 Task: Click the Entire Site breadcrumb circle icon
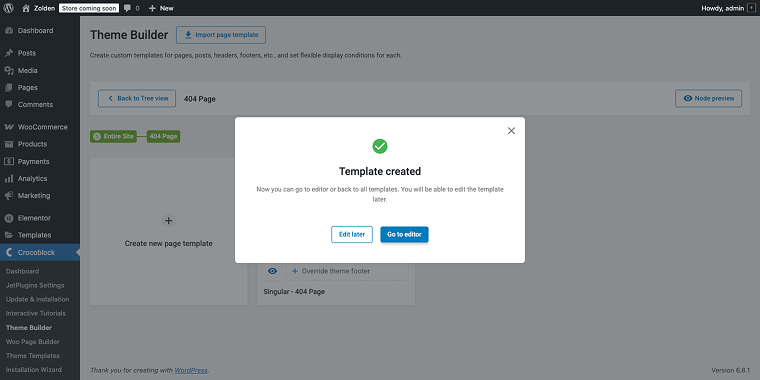click(x=96, y=137)
